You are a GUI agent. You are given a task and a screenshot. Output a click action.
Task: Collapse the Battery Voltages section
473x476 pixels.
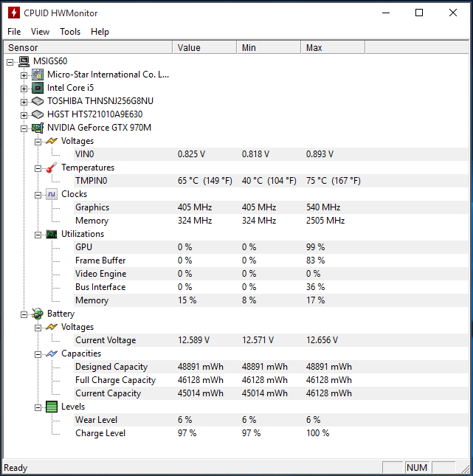(x=38, y=328)
